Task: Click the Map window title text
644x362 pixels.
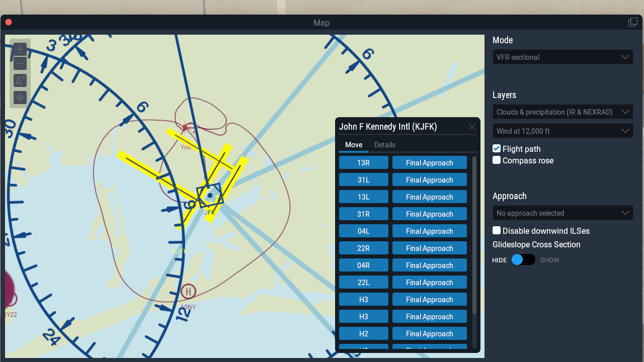Action: click(321, 23)
